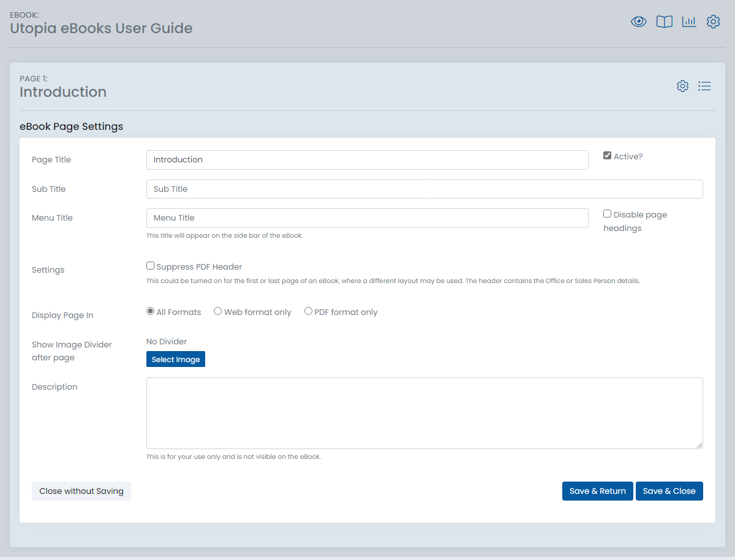The height and width of the screenshot is (560, 735).
Task: Select the All Formats radio button
Action: (x=150, y=311)
